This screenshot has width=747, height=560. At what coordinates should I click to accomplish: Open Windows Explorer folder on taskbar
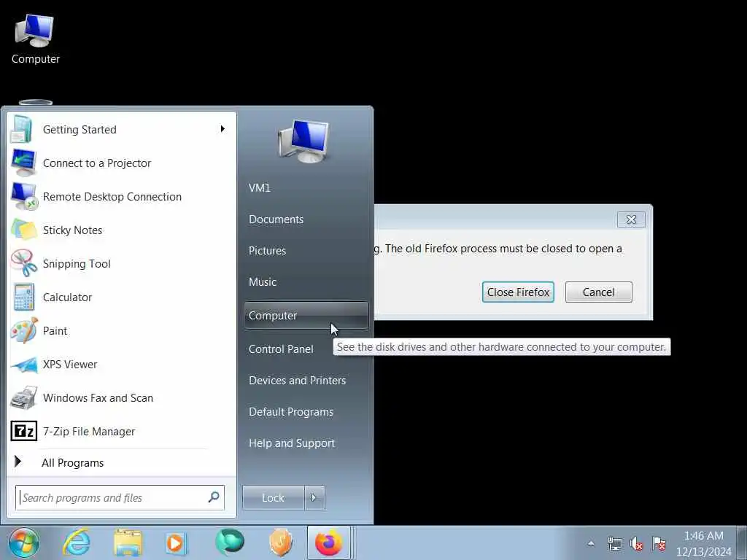[x=128, y=542]
